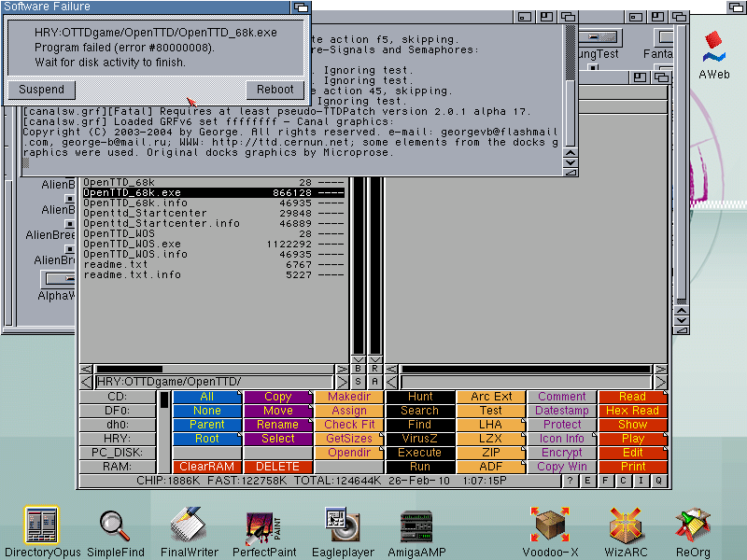Click the None deselect button

point(207,411)
